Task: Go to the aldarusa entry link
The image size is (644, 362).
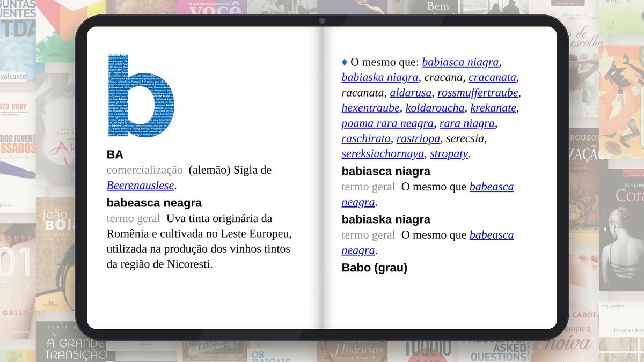Action: click(411, 93)
